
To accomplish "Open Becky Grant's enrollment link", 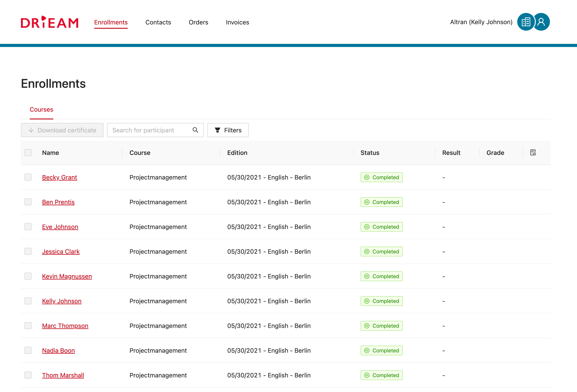I will pyautogui.click(x=60, y=177).
